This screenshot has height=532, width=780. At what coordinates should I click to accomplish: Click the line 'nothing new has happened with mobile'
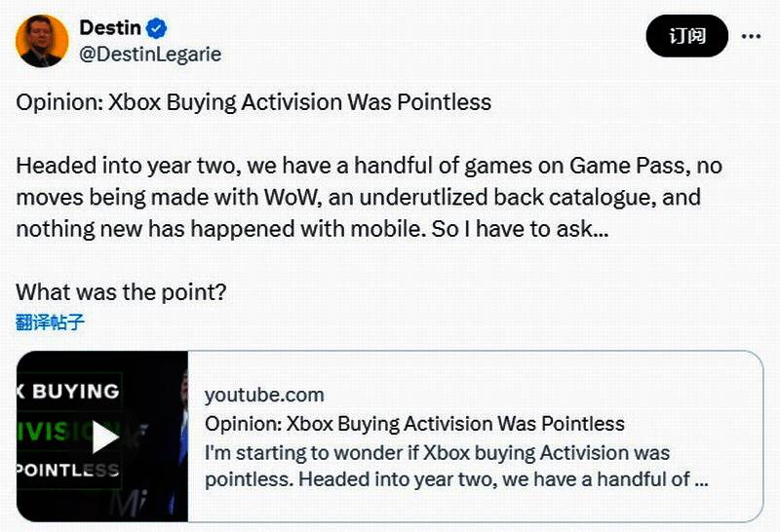click(x=312, y=229)
